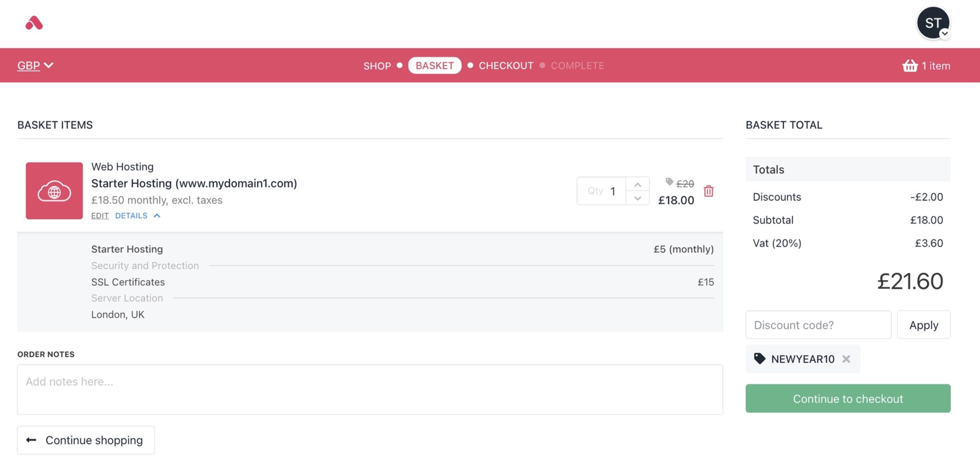Click the Web Hosting product thumbnail
Viewport: 980px width, 466px height.
[x=54, y=191]
